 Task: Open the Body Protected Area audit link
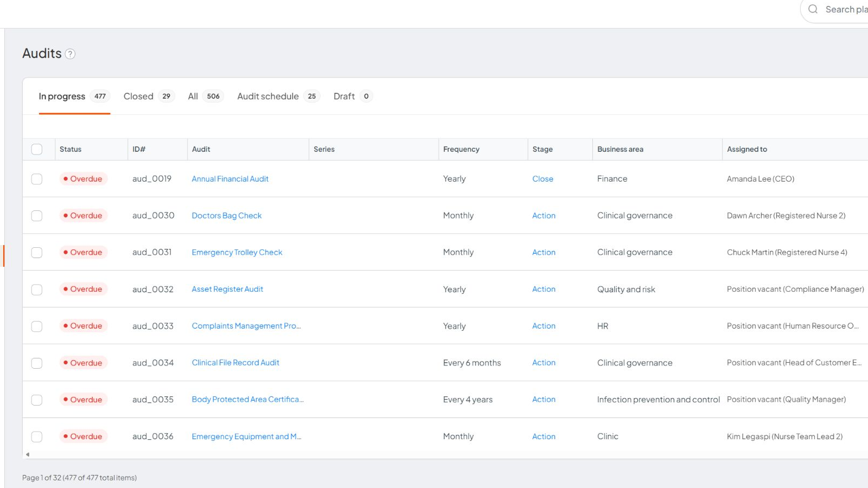tap(247, 400)
